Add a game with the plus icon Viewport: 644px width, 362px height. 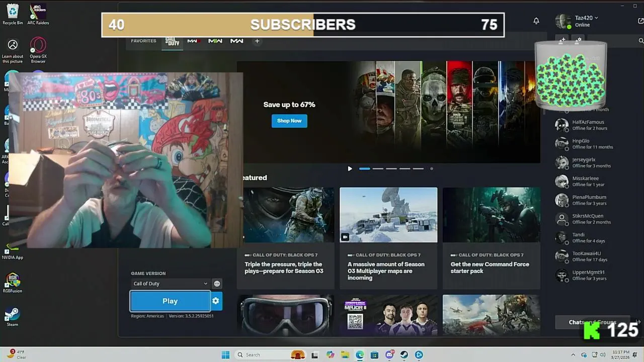coord(257,41)
